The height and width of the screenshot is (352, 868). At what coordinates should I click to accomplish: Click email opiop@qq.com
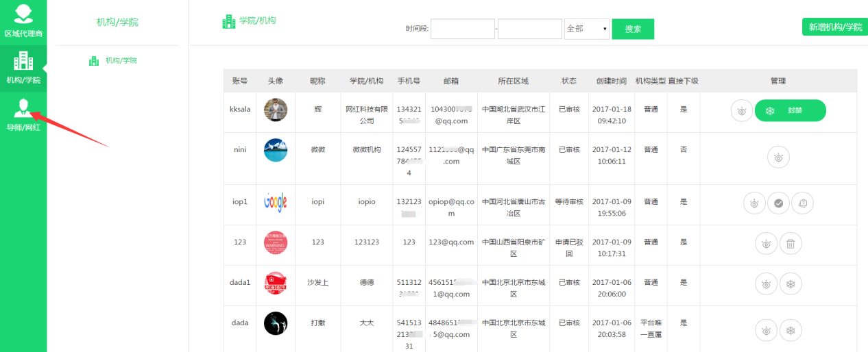[x=451, y=208]
